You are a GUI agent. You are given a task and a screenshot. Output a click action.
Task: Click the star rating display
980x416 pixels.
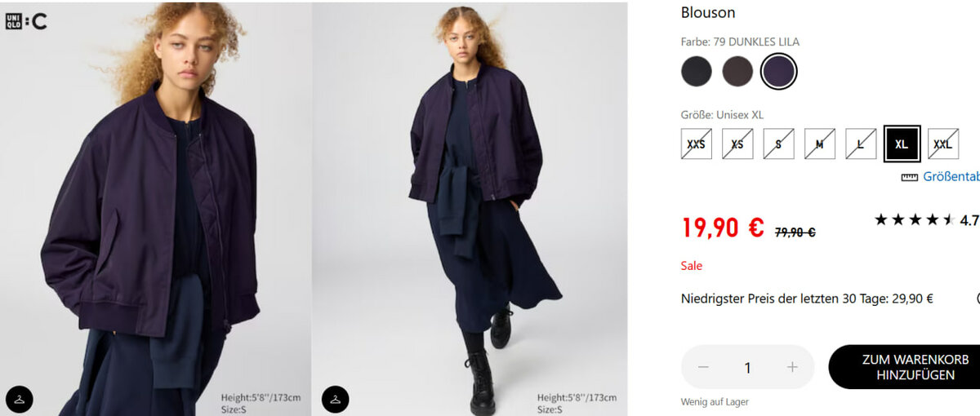pyautogui.click(x=914, y=219)
